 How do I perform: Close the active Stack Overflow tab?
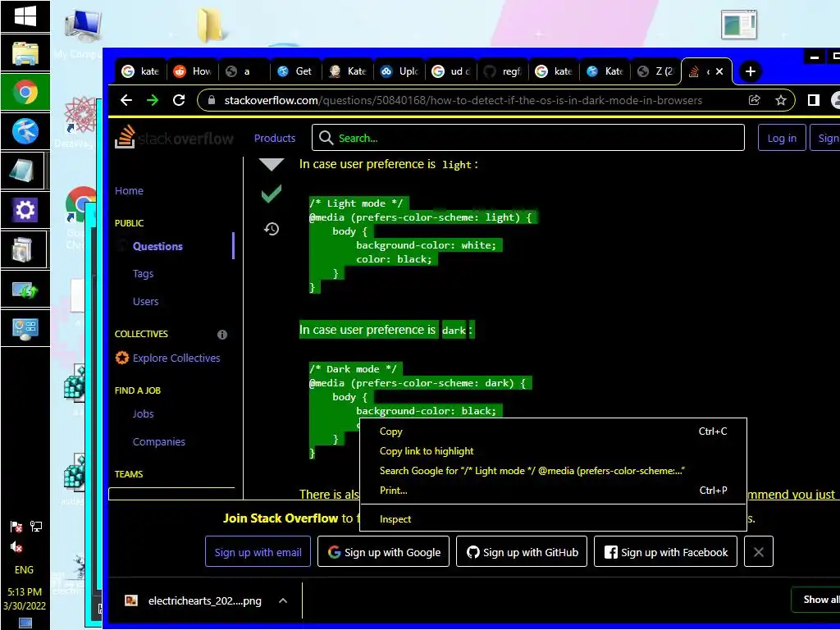coord(719,71)
